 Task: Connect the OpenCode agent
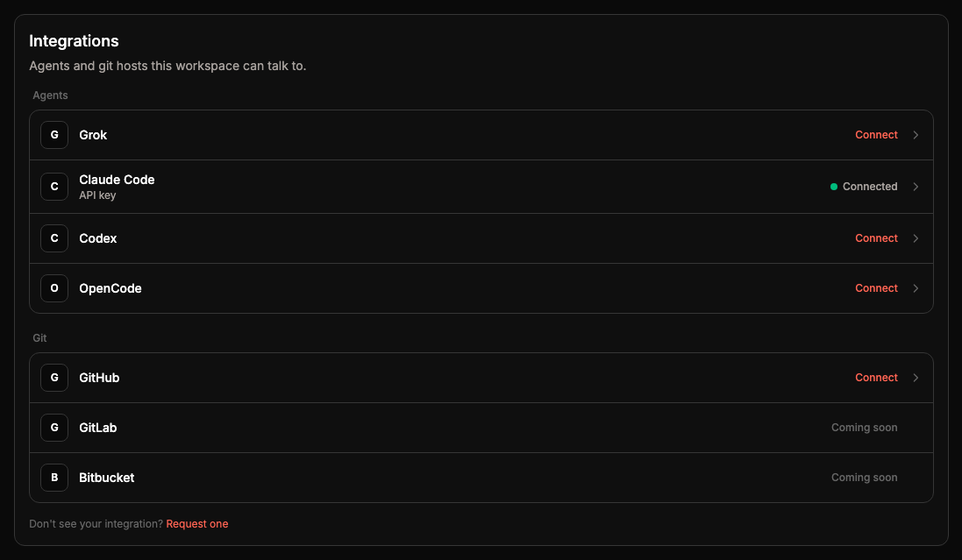(x=876, y=288)
